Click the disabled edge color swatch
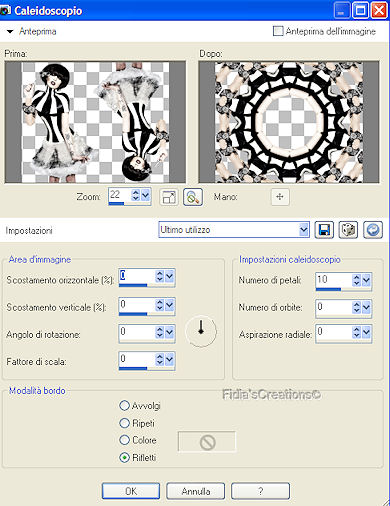390x506 pixels. click(207, 442)
